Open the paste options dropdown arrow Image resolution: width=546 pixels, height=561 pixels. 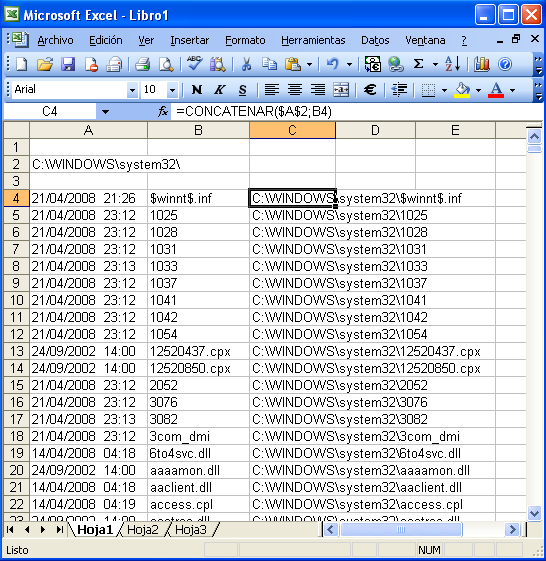click(x=309, y=65)
